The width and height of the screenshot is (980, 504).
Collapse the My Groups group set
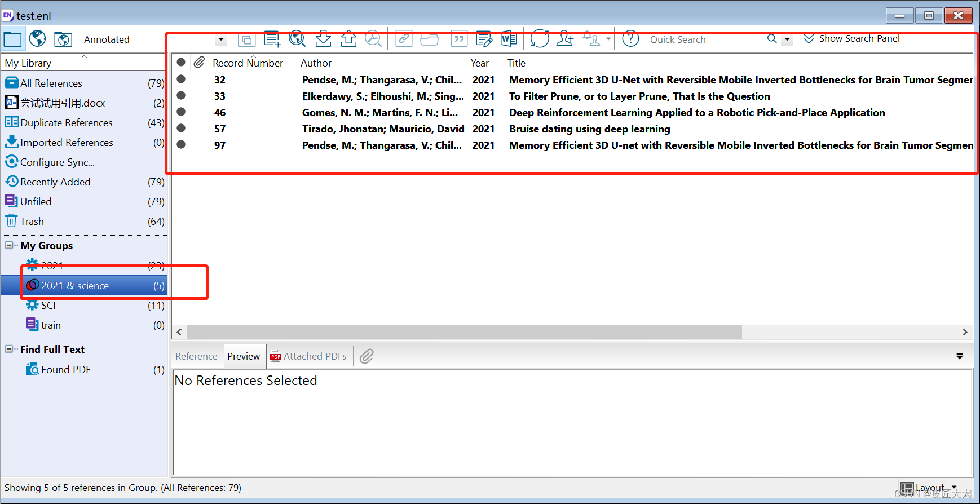pyautogui.click(x=9, y=245)
